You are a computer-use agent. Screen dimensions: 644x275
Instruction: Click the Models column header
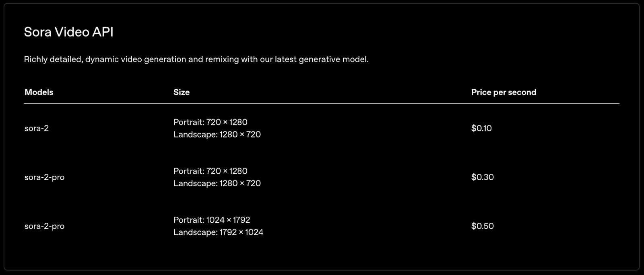tap(39, 92)
